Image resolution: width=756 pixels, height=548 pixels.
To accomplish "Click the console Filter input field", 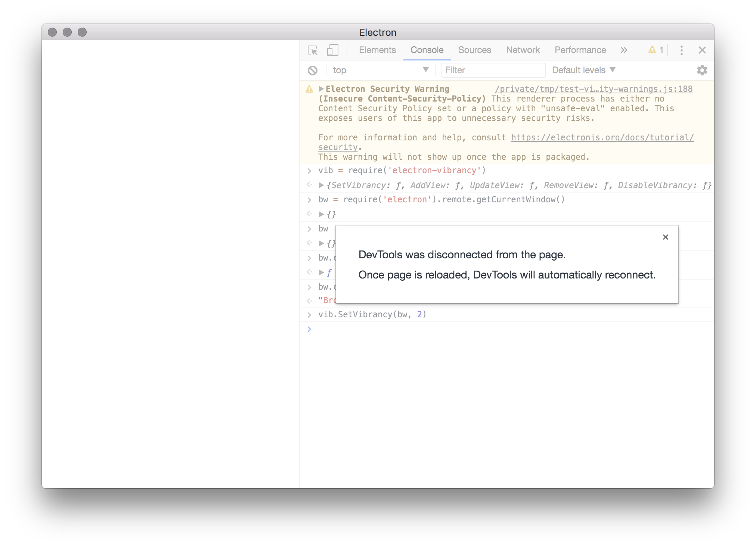I will 493,70.
